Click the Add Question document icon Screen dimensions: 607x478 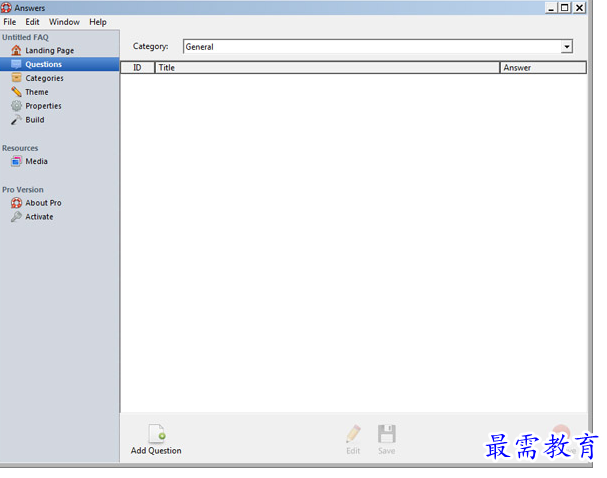click(x=157, y=433)
